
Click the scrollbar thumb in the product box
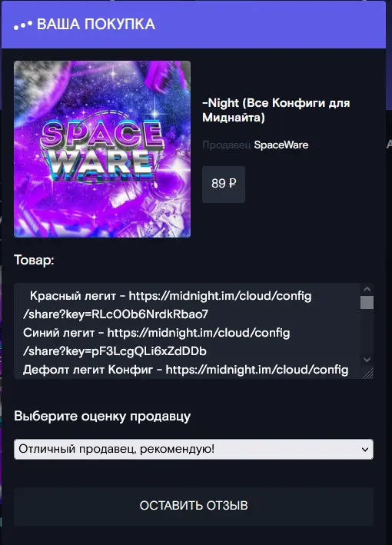[367, 303]
